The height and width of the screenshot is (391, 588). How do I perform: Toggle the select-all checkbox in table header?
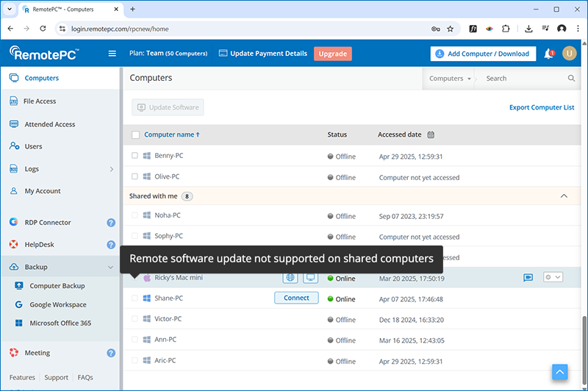(135, 135)
